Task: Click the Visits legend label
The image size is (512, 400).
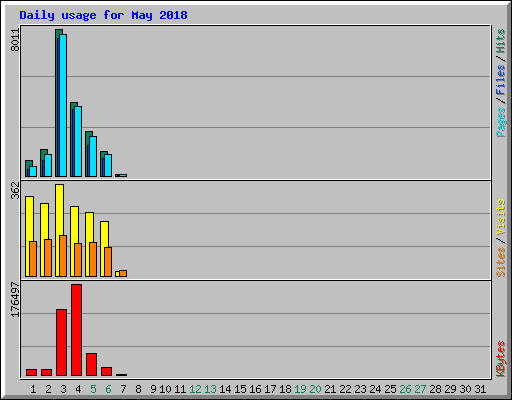Action: [x=501, y=218]
